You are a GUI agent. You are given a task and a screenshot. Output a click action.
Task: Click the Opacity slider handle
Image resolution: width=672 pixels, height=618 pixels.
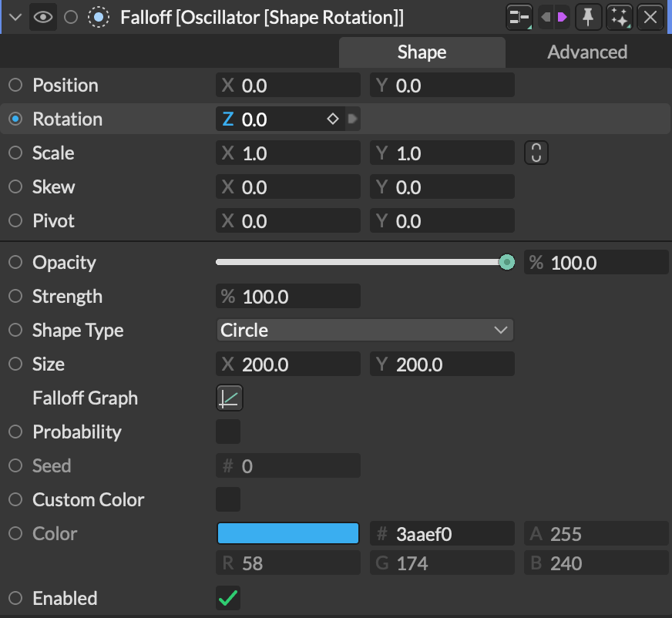(x=506, y=263)
